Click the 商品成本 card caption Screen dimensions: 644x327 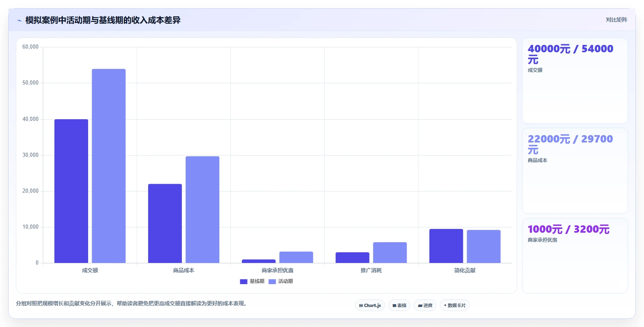(x=538, y=160)
